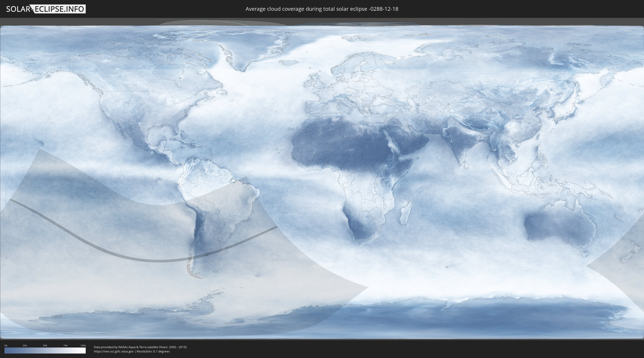
Task: Click the SOLAR-ECLIPSE.INFO logo
Action: (x=46, y=9)
